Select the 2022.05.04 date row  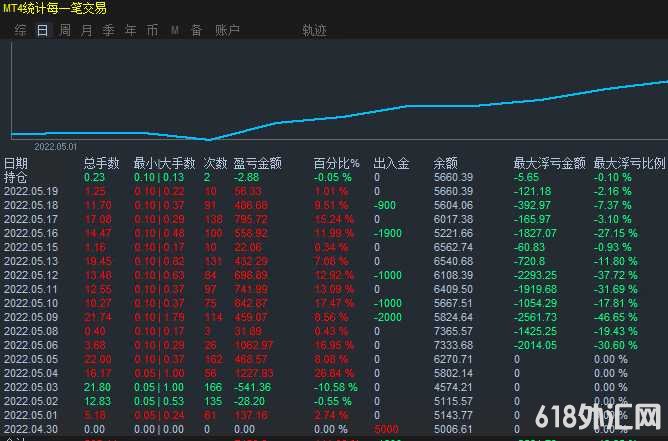point(31,373)
